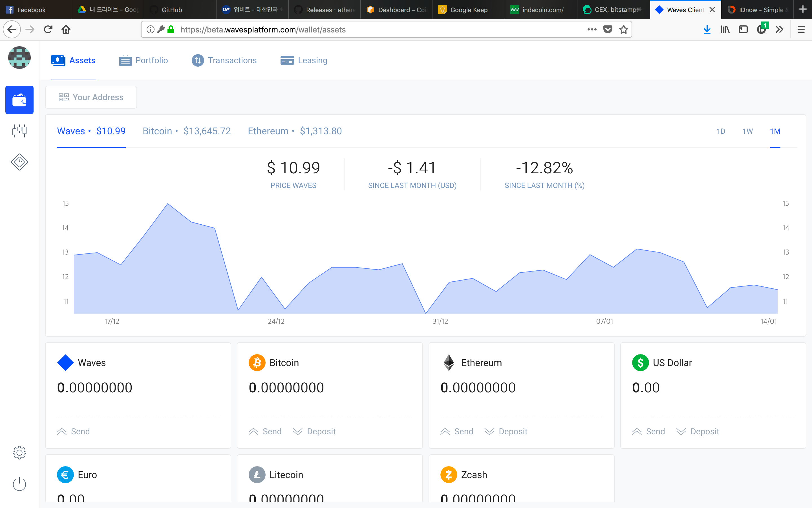This screenshot has height=508, width=812.
Task: Click the user avatar identicon
Action: coord(19,58)
